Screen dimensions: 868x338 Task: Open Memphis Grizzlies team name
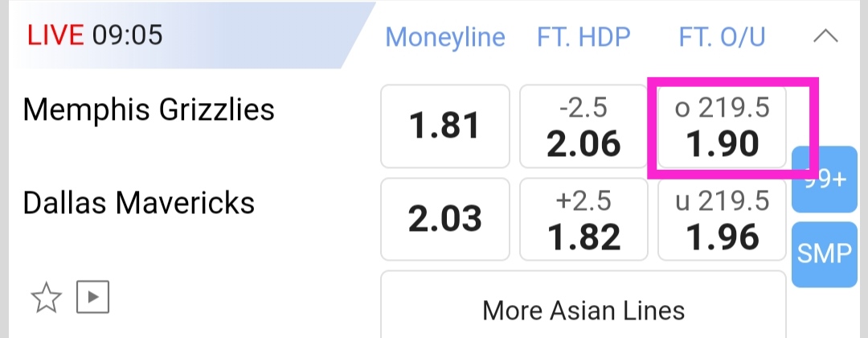click(x=149, y=109)
